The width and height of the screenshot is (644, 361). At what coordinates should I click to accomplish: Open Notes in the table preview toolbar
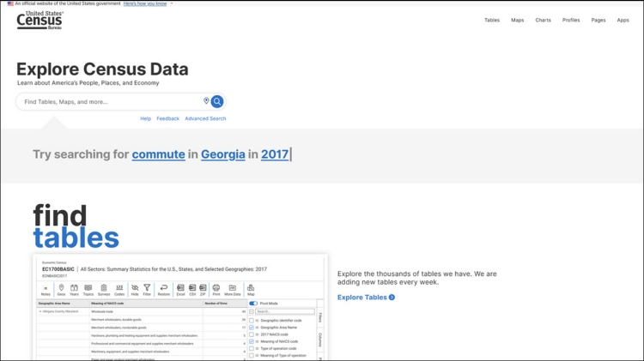click(x=46, y=290)
